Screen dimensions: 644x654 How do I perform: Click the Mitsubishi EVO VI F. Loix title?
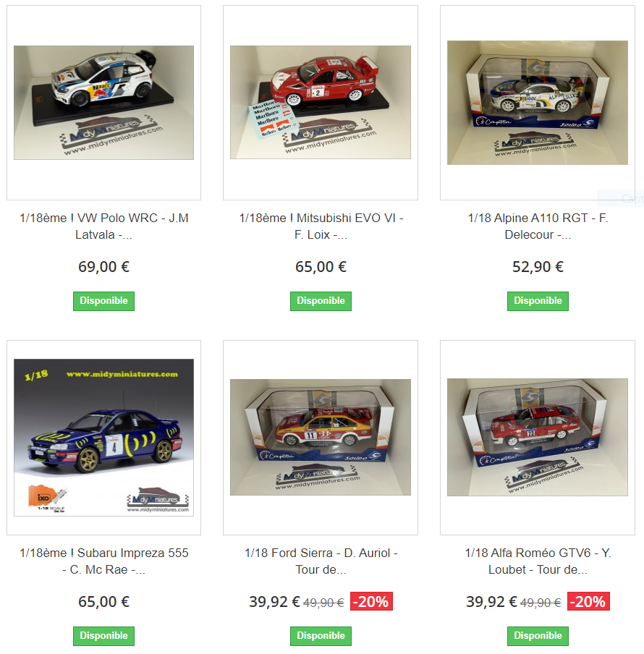click(x=321, y=226)
